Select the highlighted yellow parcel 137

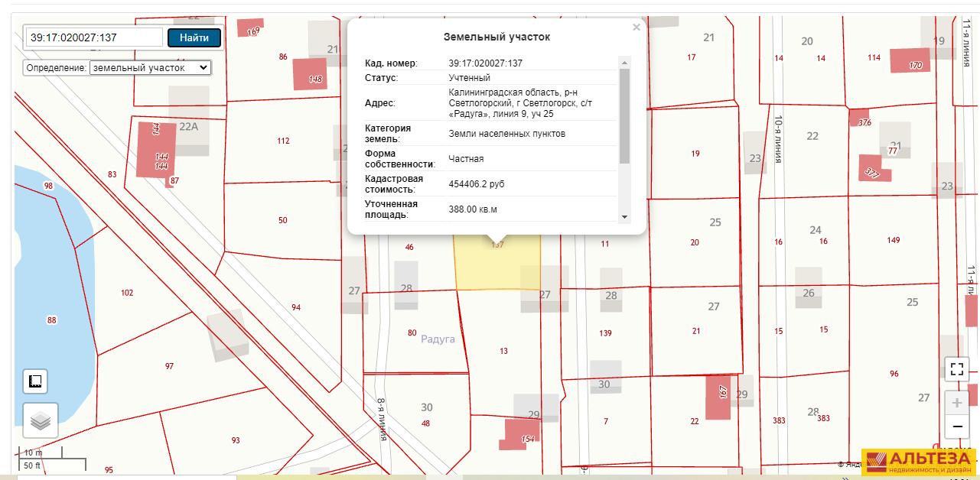click(x=497, y=264)
